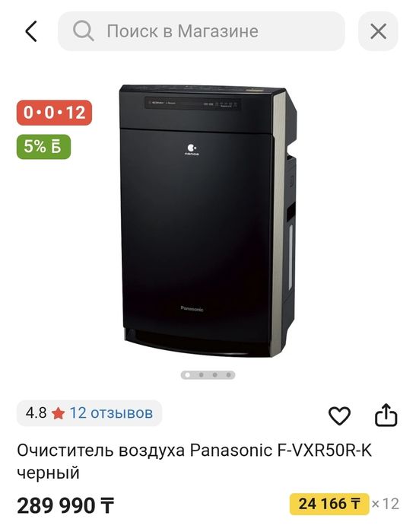Show the fourth carousel image dot
This screenshot has height=532, width=416.
[x=228, y=375]
